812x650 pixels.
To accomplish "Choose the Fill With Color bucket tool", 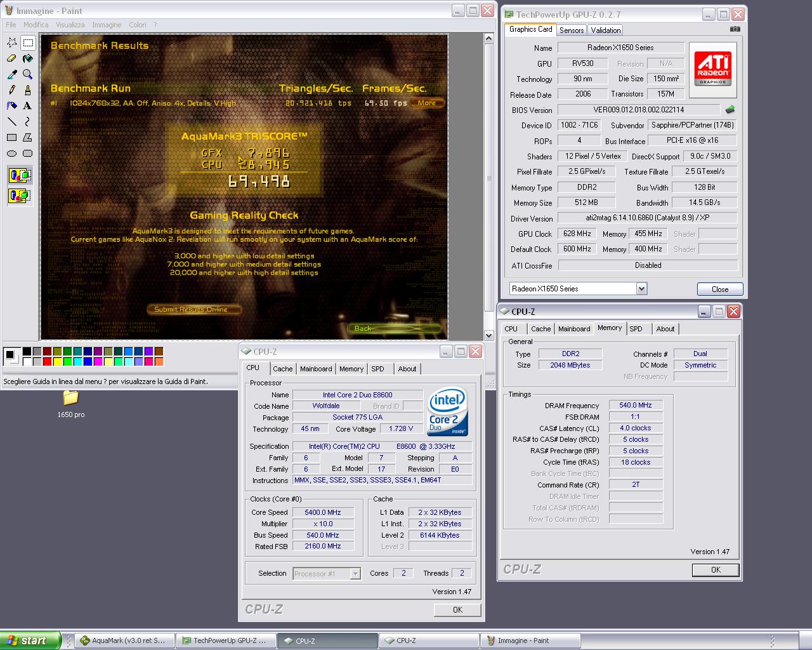I will click(x=28, y=58).
